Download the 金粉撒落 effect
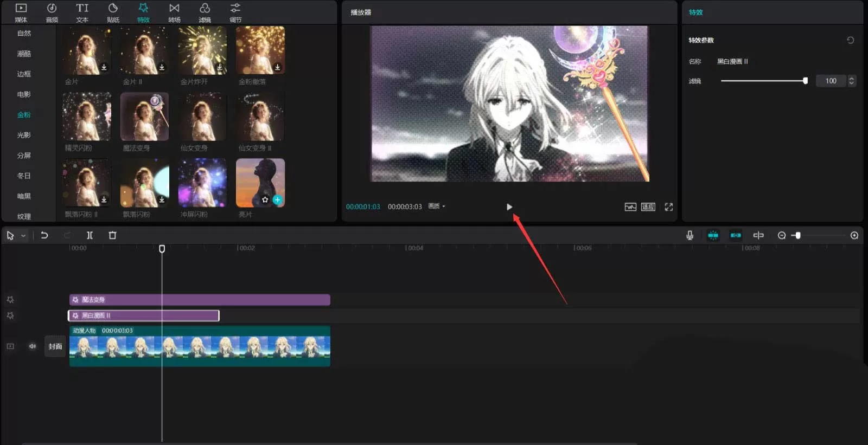868x445 pixels. pos(277,67)
